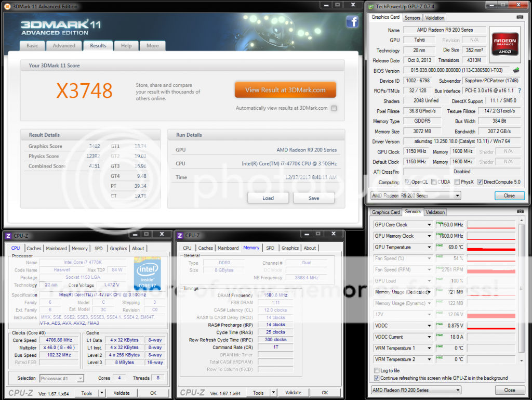
Task: Click the Facebook icon in 3DMark
Action: [x=352, y=22]
